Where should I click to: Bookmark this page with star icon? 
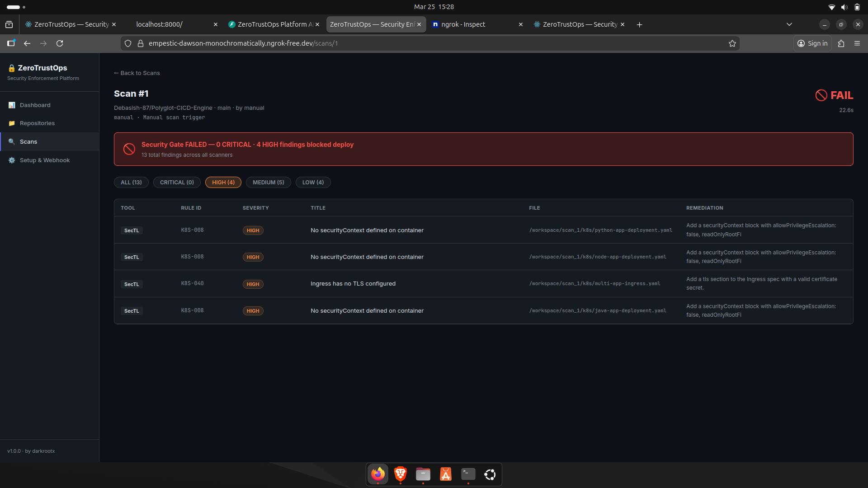(x=732, y=43)
